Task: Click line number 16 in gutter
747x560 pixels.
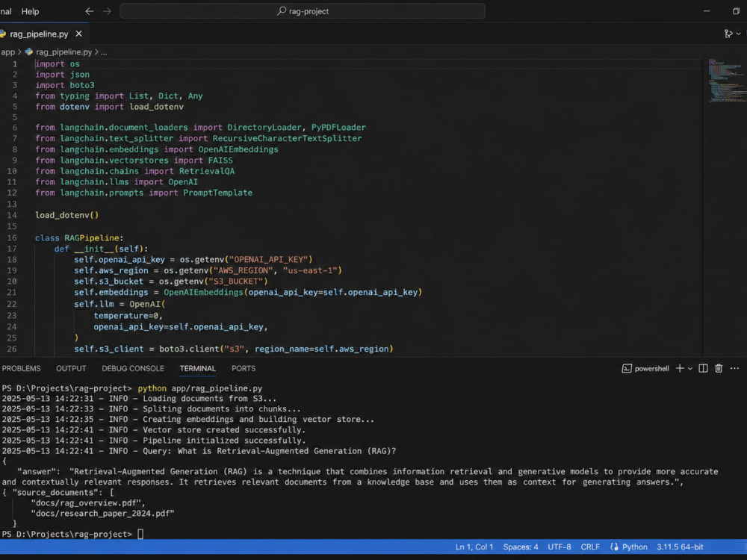Action: (x=12, y=237)
